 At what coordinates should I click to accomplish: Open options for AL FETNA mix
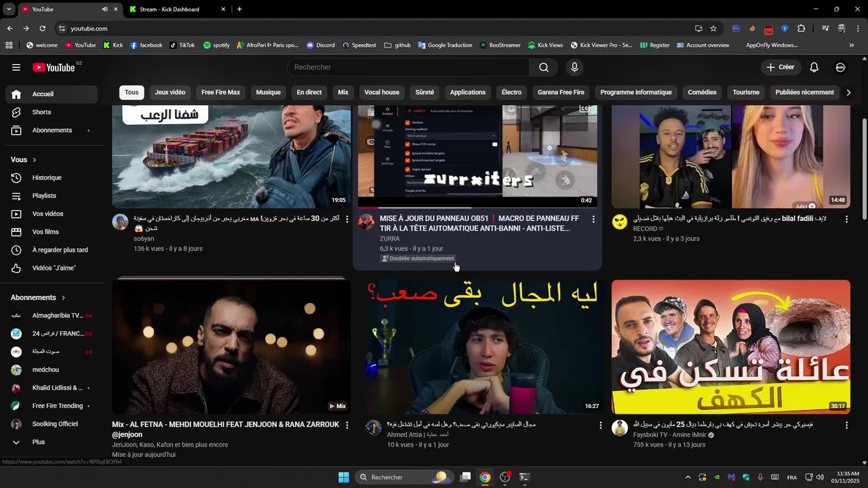coord(347,426)
